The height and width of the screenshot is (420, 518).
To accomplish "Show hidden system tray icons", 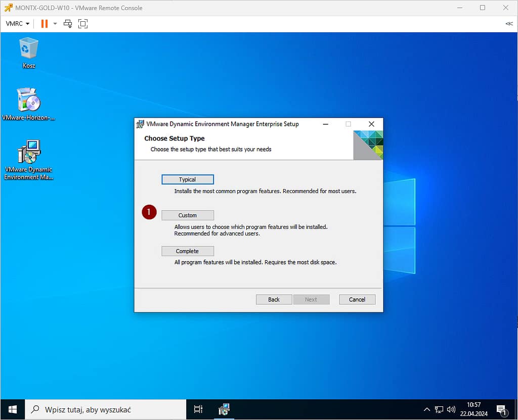I will (426, 409).
